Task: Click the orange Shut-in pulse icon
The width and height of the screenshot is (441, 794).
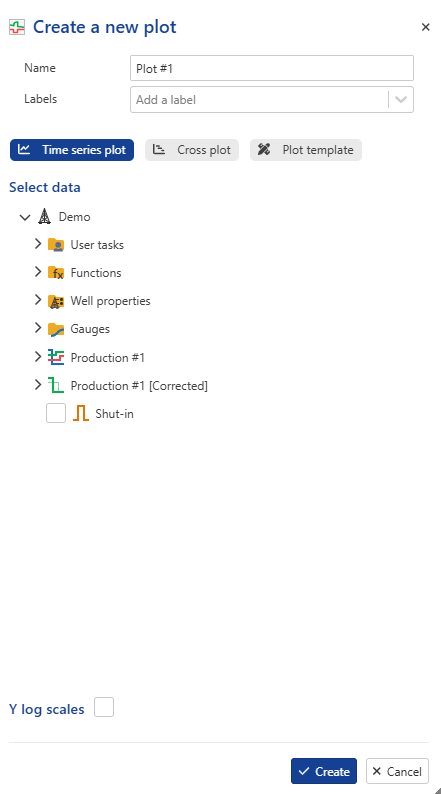Action: pos(81,414)
